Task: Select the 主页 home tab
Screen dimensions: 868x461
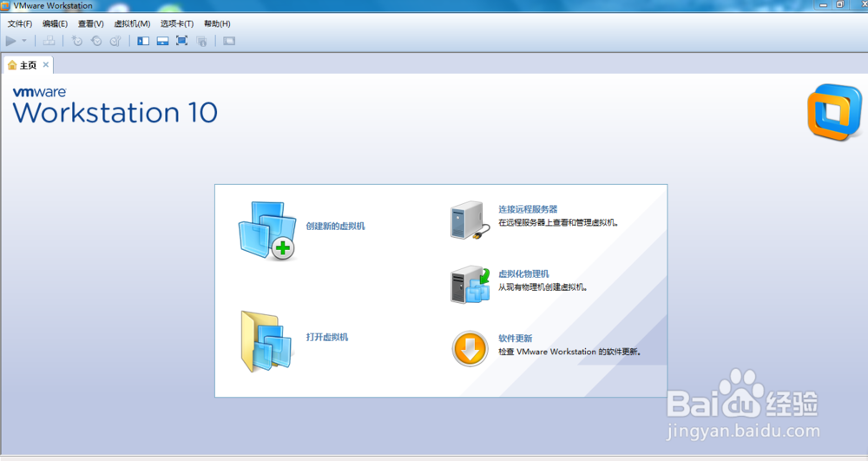Action: click(x=28, y=65)
